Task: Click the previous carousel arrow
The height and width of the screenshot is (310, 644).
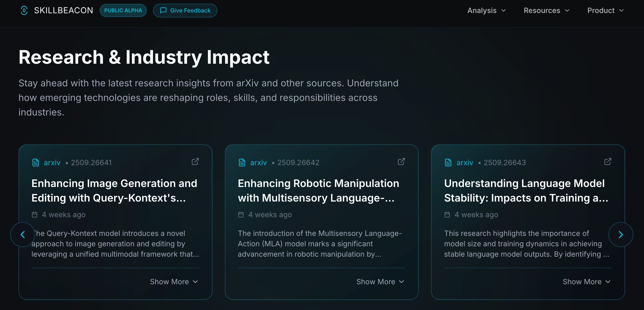Action: tap(23, 235)
